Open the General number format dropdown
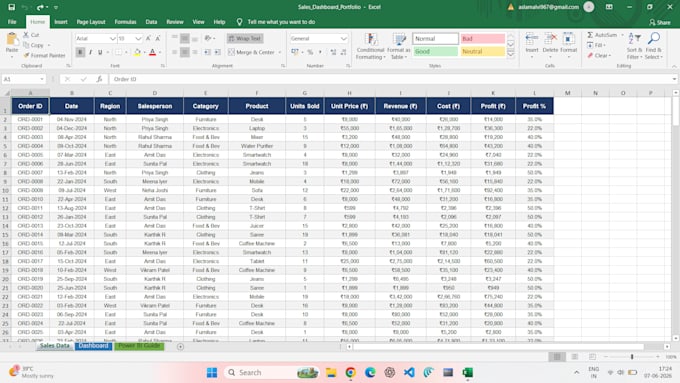The width and height of the screenshot is (680, 383). (343, 39)
